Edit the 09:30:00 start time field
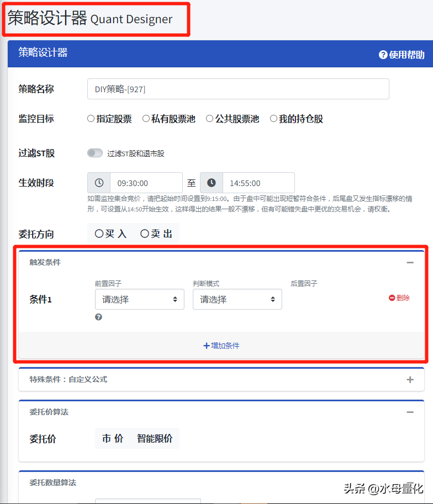The image size is (433, 504). (146, 183)
